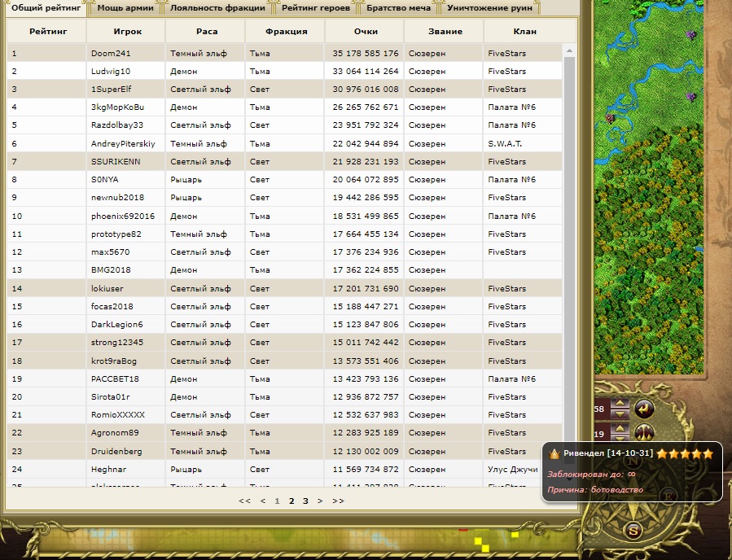
Task: Open the Рейтинг героев tab
Action: click(316, 8)
